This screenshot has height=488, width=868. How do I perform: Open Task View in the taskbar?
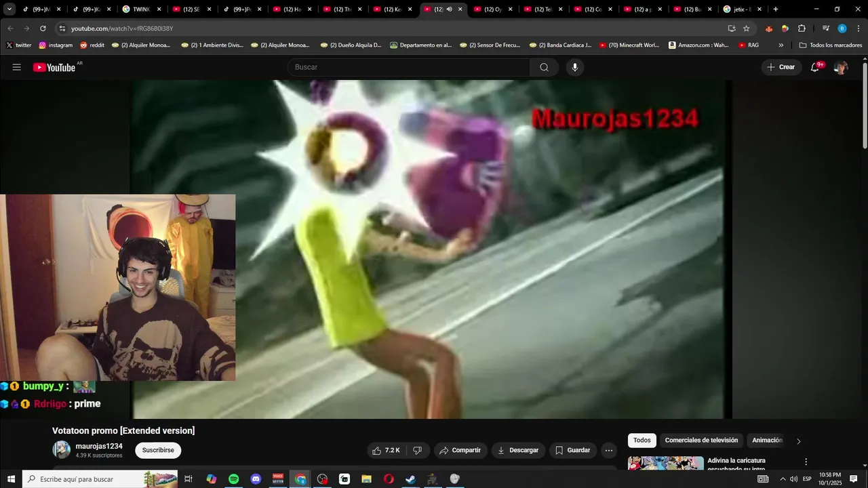[x=189, y=479]
